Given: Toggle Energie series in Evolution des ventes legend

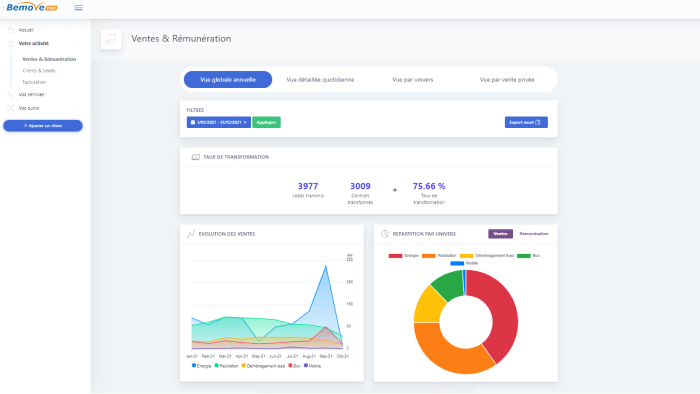Looking at the screenshot, I should [201, 366].
